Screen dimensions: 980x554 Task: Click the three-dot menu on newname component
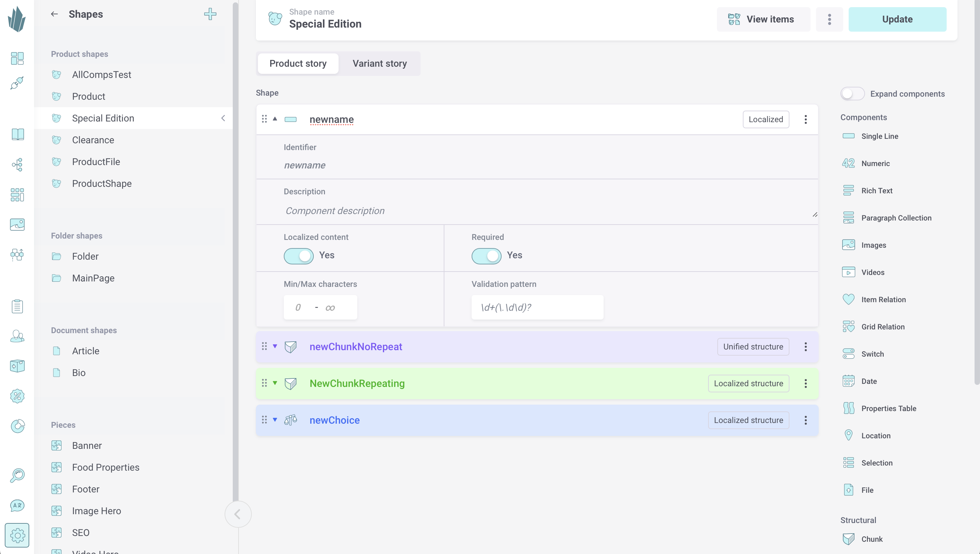point(806,119)
